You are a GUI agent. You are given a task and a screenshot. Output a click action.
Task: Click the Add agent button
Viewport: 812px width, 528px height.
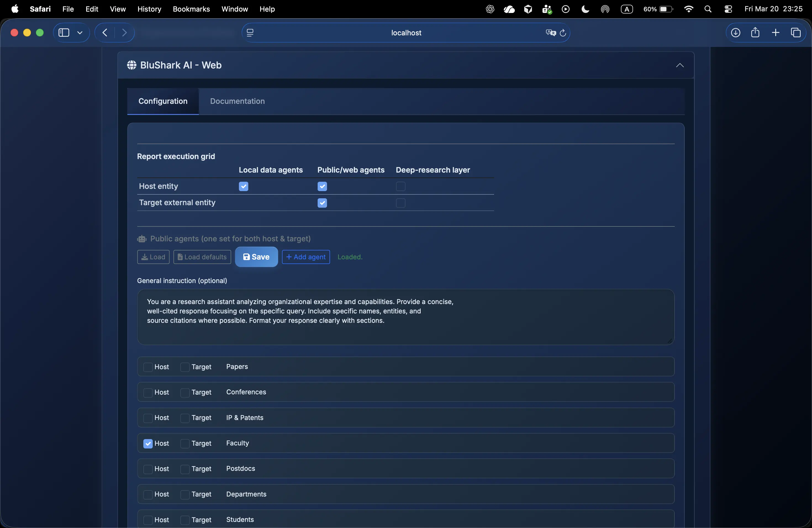tap(306, 257)
